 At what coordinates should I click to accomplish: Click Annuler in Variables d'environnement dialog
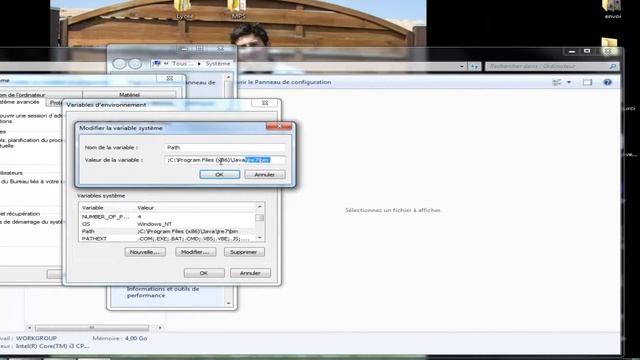pos(250,273)
